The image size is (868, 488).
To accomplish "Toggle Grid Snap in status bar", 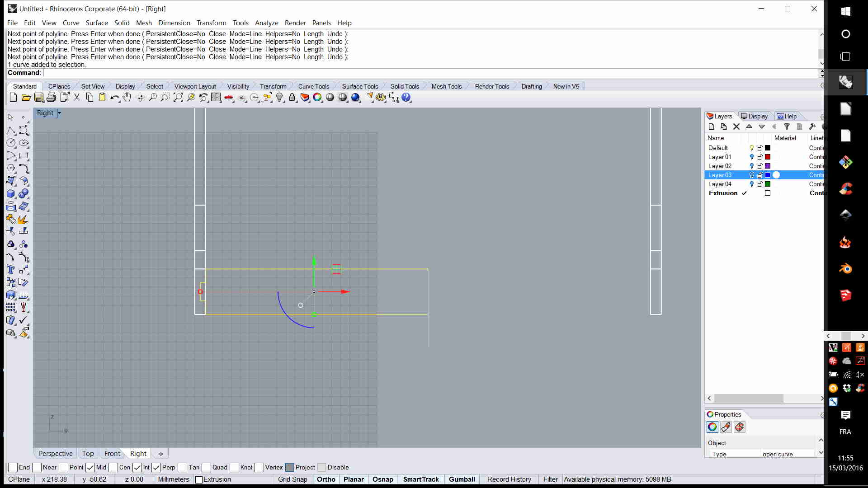I will 292,479.
